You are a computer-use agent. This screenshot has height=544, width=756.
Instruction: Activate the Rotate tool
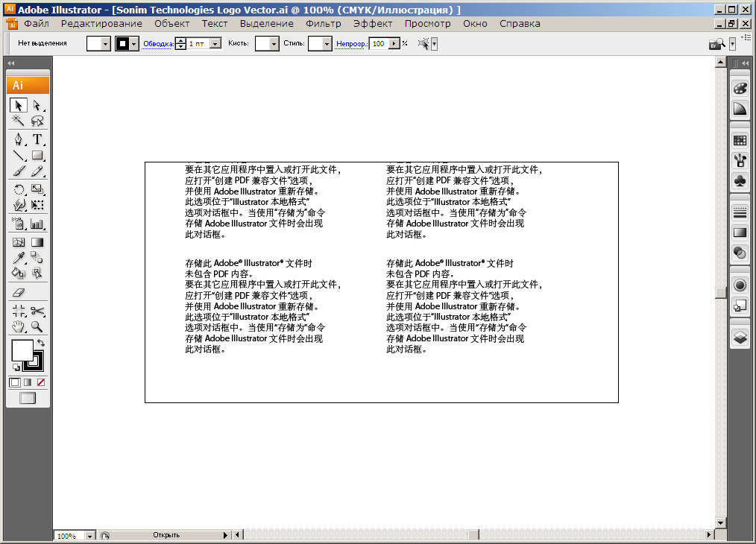click(x=19, y=189)
